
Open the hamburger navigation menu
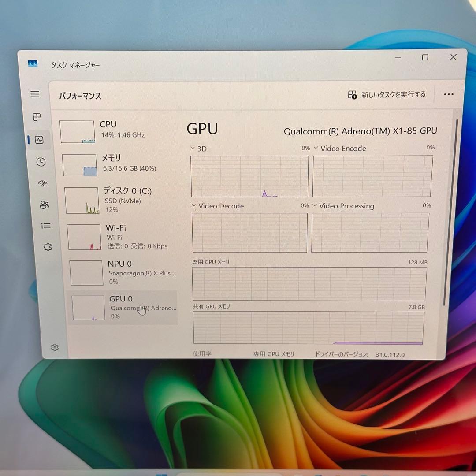point(35,94)
